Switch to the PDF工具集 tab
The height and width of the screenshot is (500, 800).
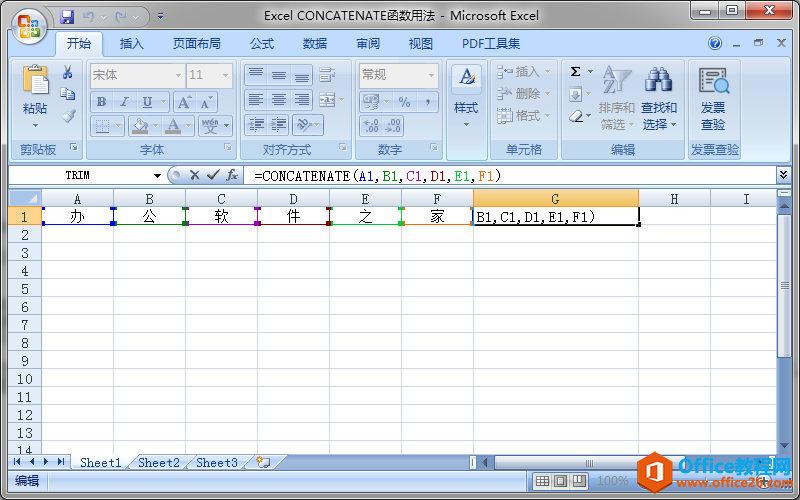[x=491, y=44]
